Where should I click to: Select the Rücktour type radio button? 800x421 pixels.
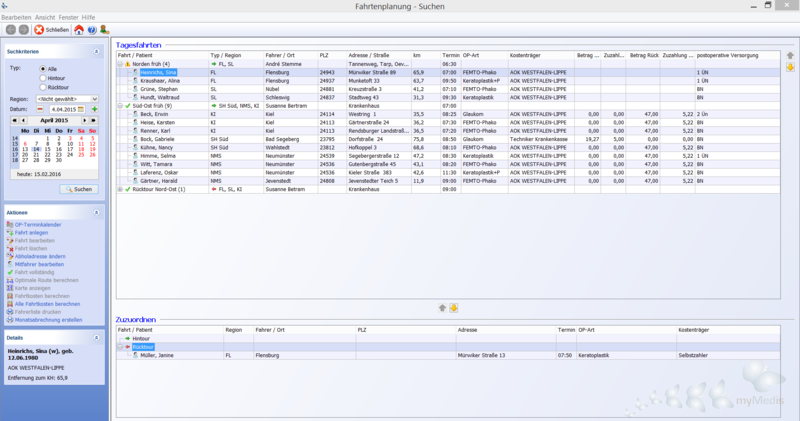pos(43,87)
